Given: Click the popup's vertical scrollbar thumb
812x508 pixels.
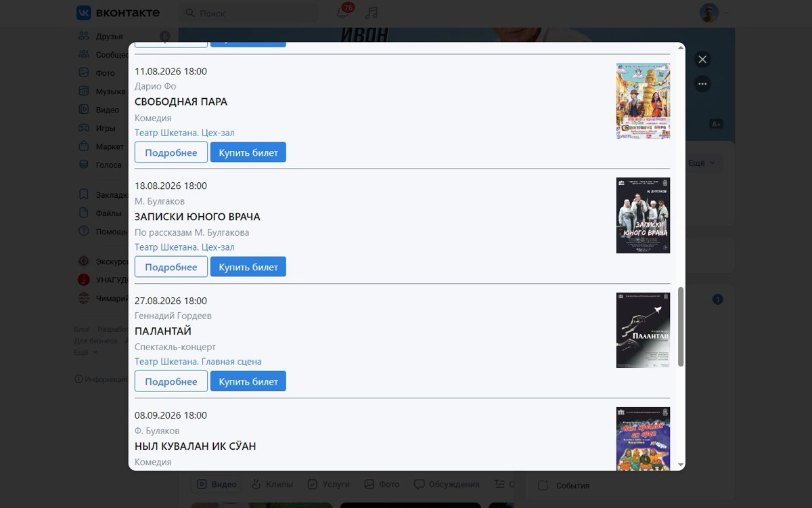Looking at the screenshot, I should tap(681, 326).
